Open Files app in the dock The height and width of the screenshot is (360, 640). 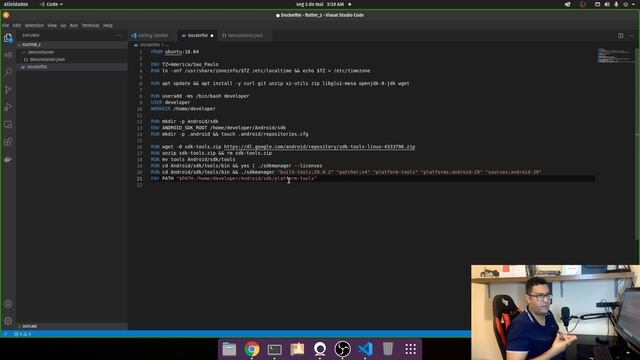coord(229,349)
